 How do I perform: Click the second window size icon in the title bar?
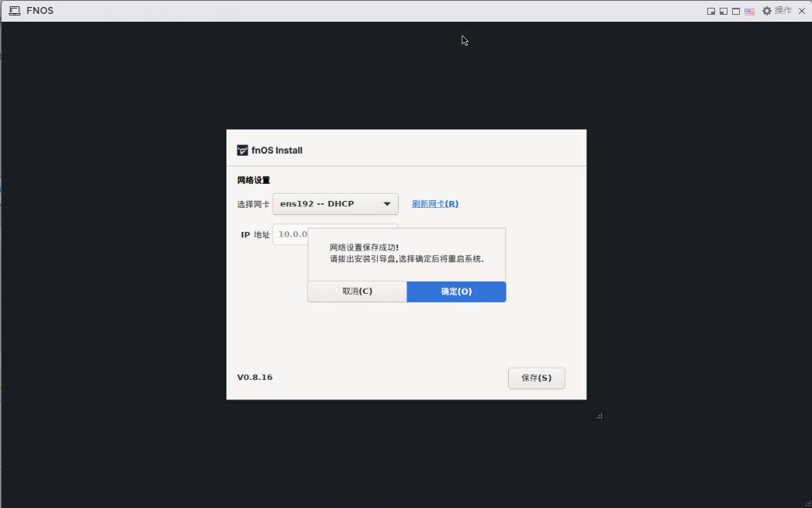724,12
